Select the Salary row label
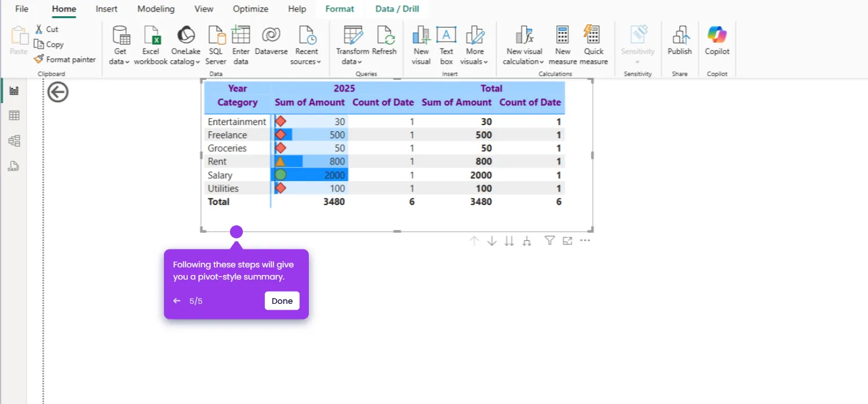 pyautogui.click(x=220, y=175)
